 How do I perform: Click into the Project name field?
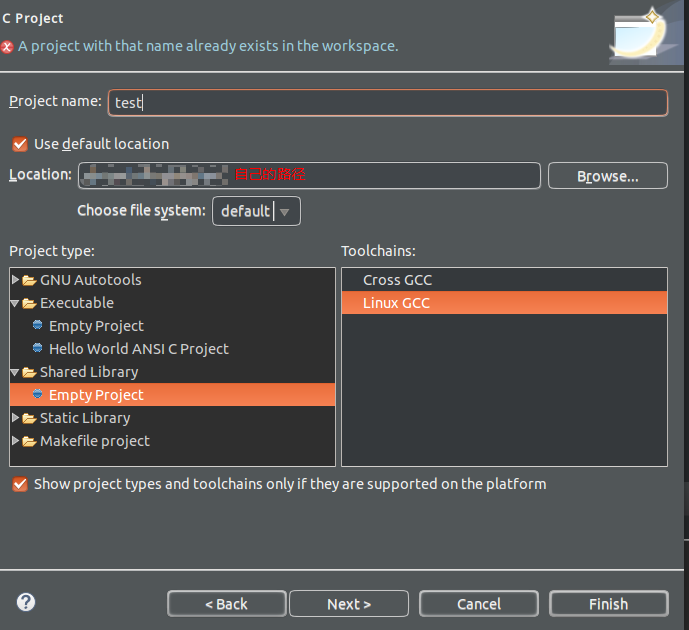388,103
